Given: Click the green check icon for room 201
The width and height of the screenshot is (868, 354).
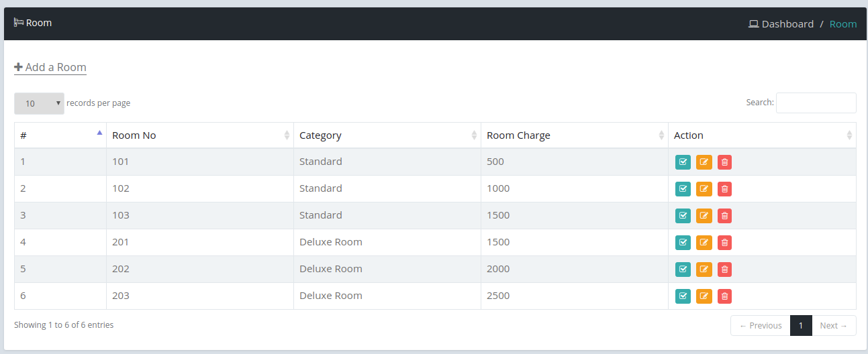Looking at the screenshot, I should [x=683, y=243].
